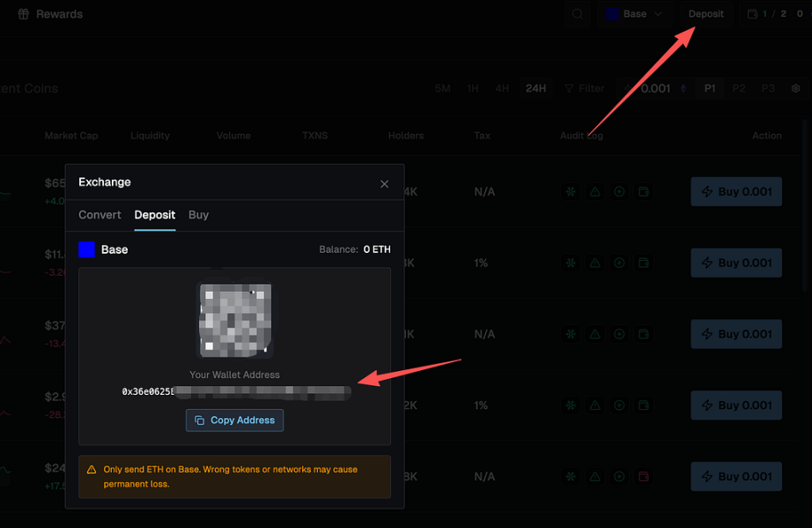Switch to the Convert tab
This screenshot has height=528, width=812.
pyautogui.click(x=100, y=215)
